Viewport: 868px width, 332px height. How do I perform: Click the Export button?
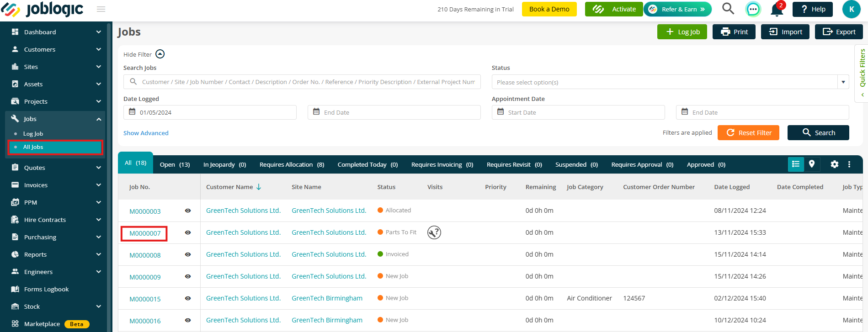tap(839, 32)
